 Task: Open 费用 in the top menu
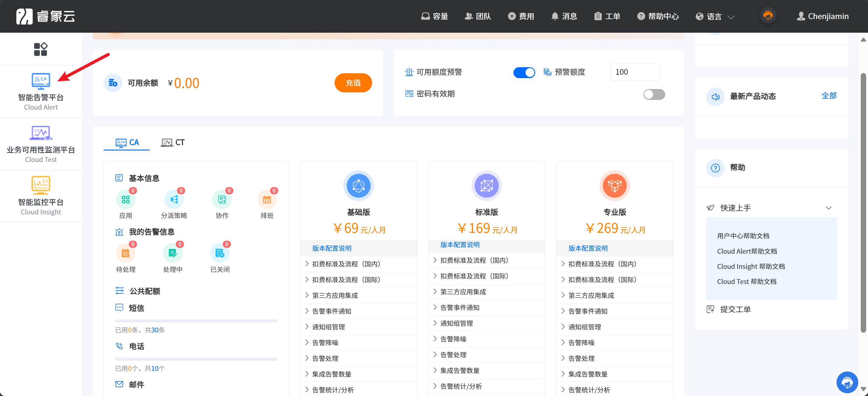point(521,16)
